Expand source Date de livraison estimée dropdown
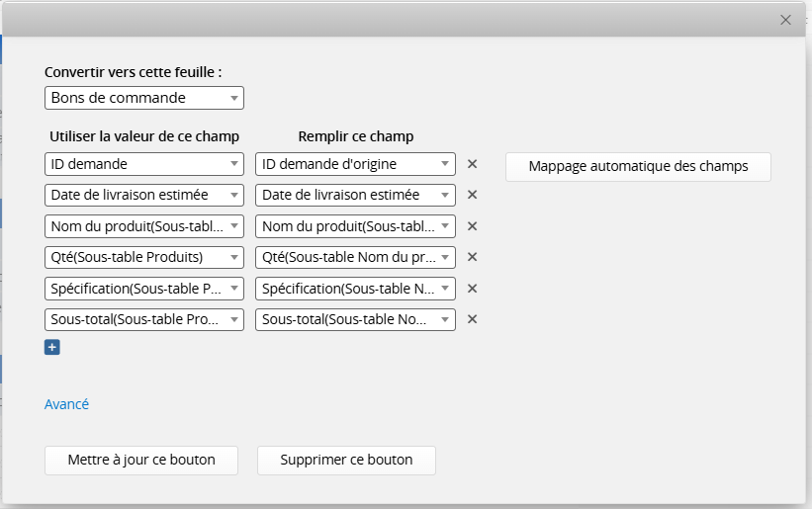812x509 pixels. click(144, 195)
